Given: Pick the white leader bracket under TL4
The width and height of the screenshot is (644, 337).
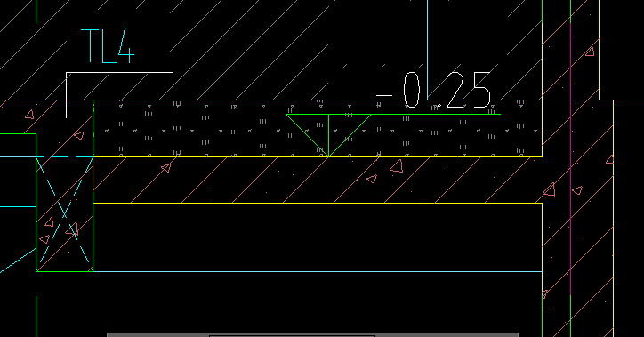Looking at the screenshot, I should (x=119, y=95).
